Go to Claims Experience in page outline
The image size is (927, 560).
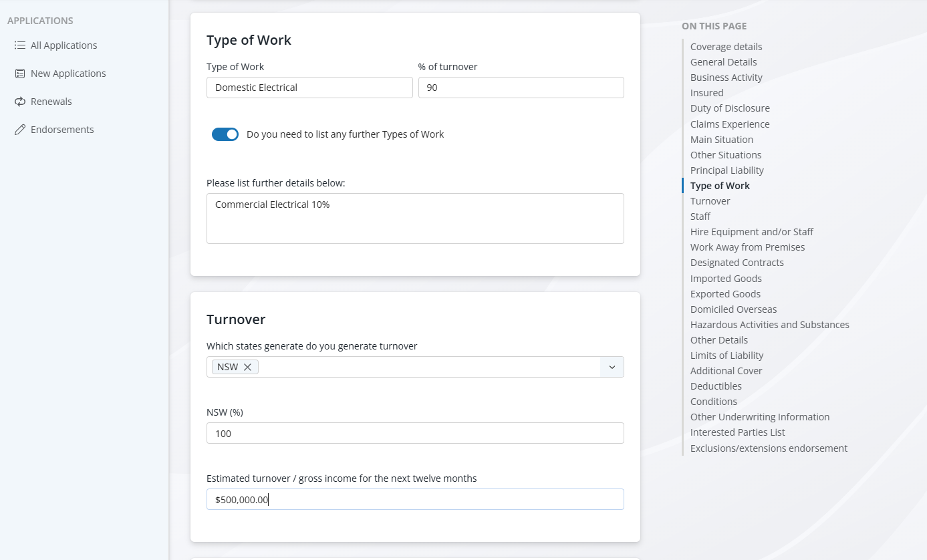click(x=730, y=124)
